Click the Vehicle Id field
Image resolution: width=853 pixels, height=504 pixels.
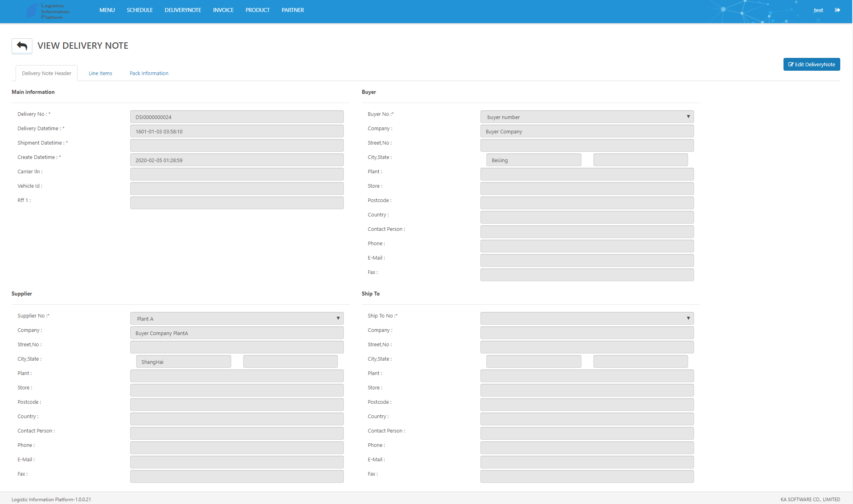(237, 189)
